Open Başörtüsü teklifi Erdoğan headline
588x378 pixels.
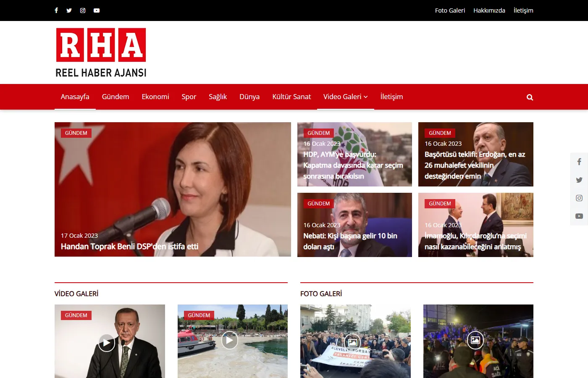click(475, 165)
